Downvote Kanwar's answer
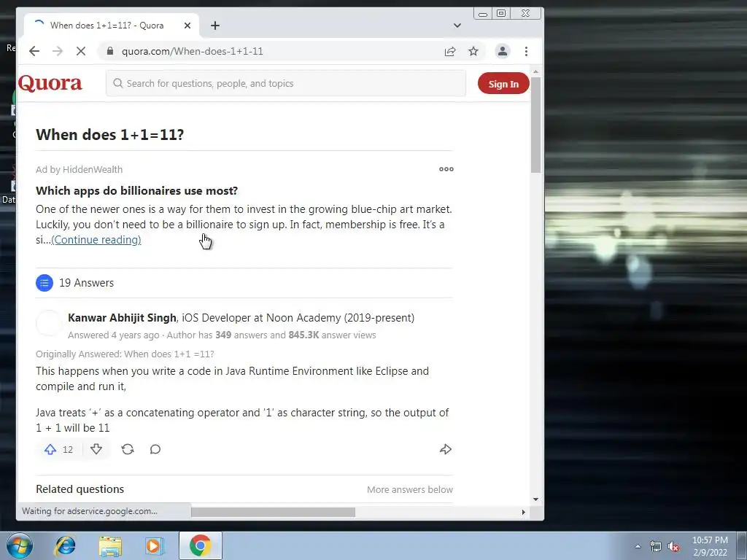This screenshot has height=560, width=747. (x=96, y=449)
